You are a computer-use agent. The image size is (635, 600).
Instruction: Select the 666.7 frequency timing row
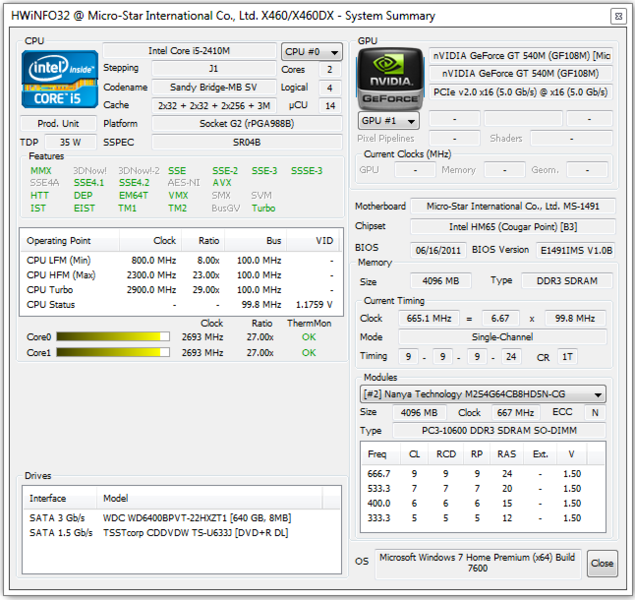click(x=483, y=474)
